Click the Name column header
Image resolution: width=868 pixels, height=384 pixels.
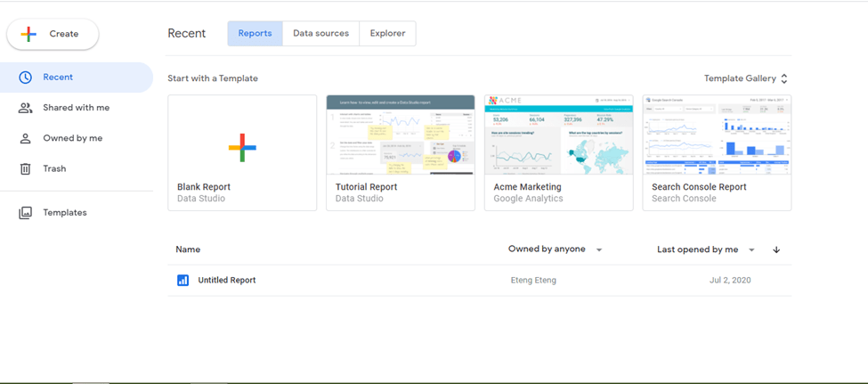coord(188,249)
